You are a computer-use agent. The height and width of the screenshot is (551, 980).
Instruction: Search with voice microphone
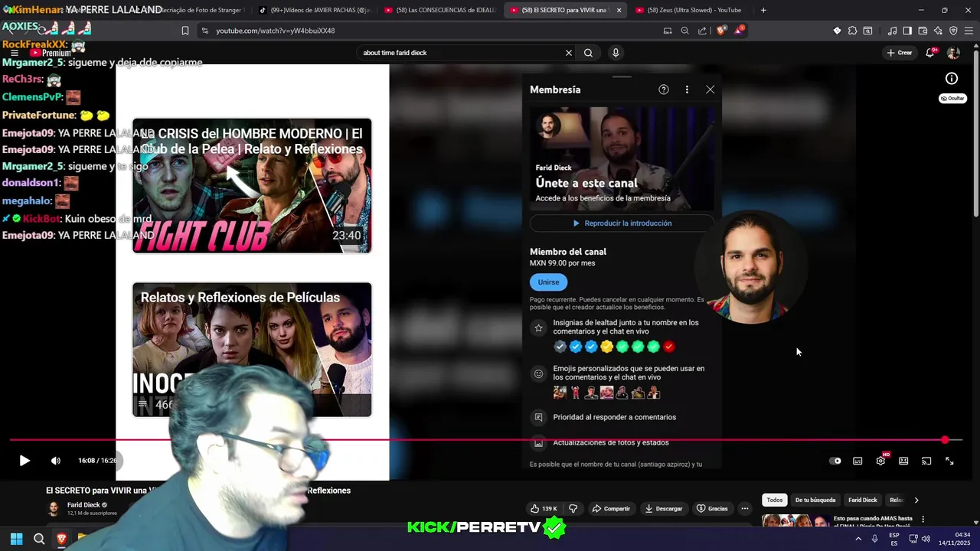[616, 53]
